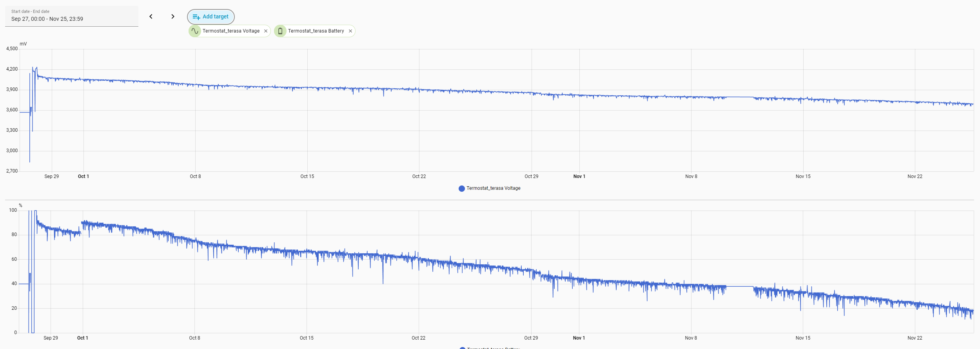Click the 4,200 mV axis label

tap(12, 69)
